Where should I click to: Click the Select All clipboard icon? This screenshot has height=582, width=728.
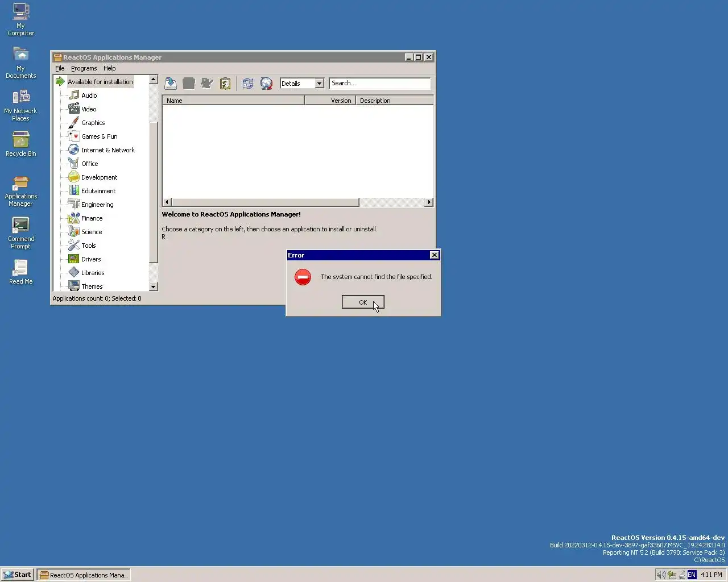pyautogui.click(x=225, y=84)
